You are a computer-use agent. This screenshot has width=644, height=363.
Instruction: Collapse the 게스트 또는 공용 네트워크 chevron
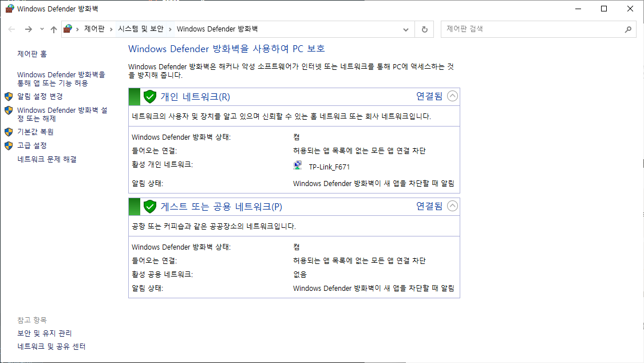(452, 206)
